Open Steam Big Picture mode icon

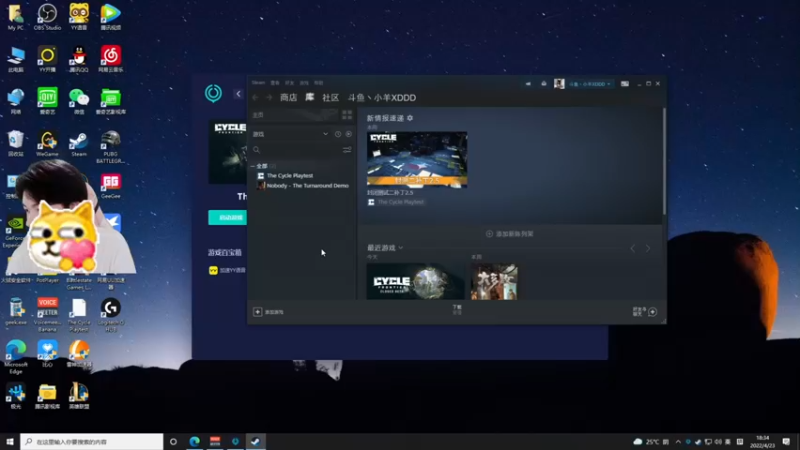click(625, 84)
